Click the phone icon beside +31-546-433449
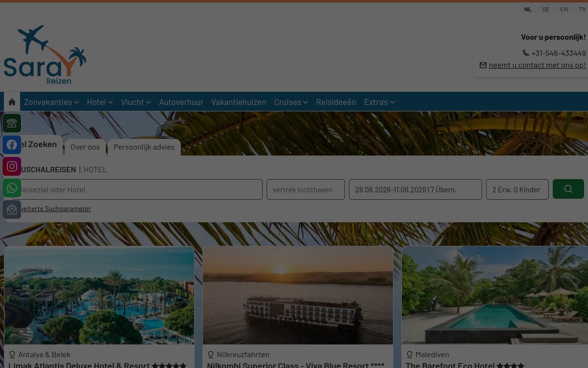The height and width of the screenshot is (368, 588). (526, 53)
